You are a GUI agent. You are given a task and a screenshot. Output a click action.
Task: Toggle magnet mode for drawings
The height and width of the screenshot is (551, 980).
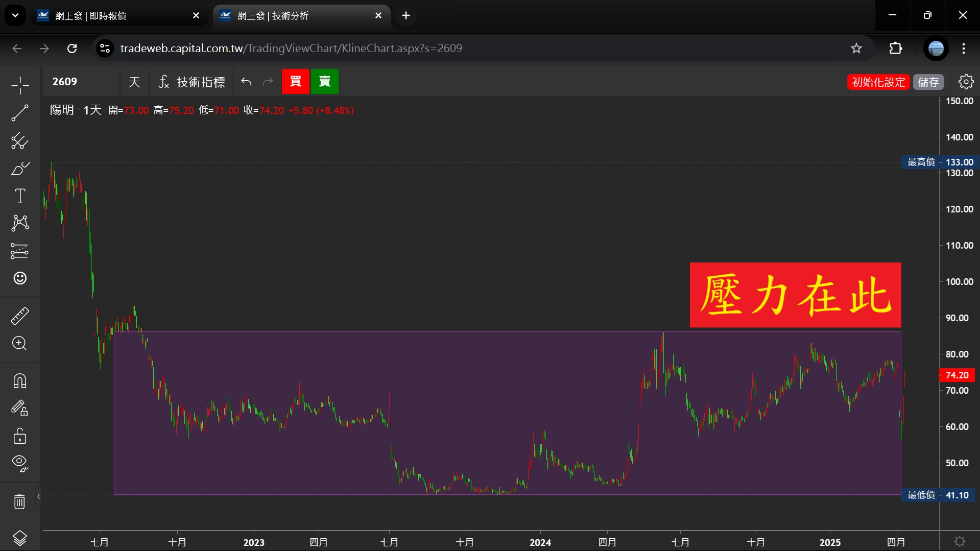(20, 381)
